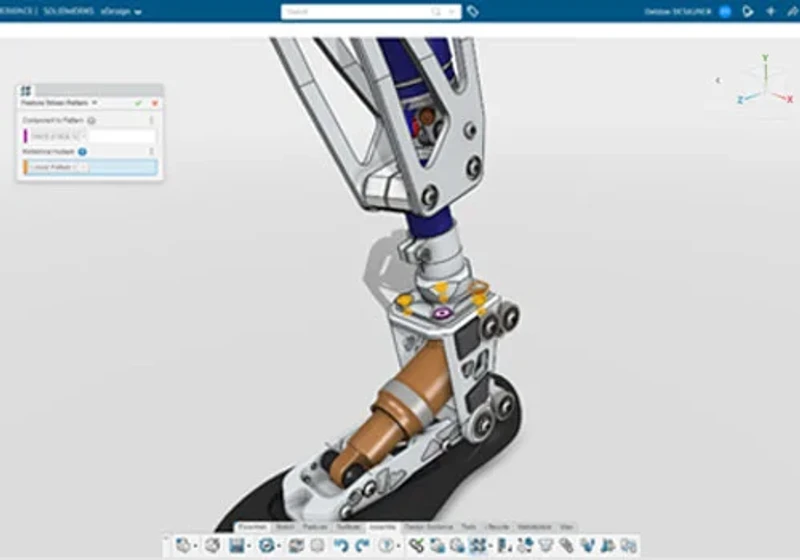Click the grey paperclip-like icon near toolbar end

[566, 546]
